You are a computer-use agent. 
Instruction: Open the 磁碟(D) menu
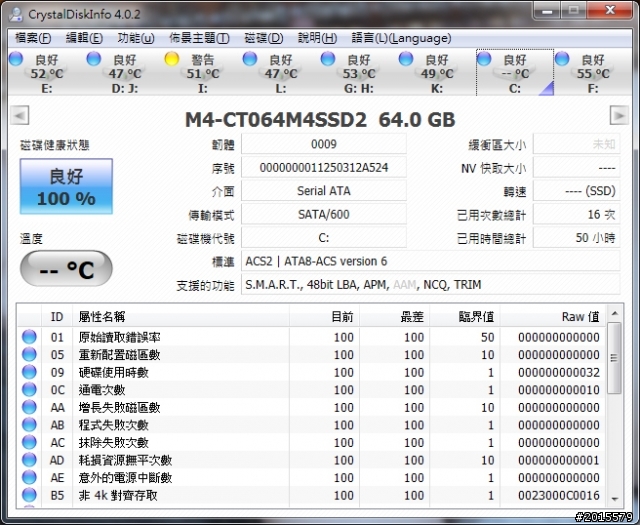(264, 38)
